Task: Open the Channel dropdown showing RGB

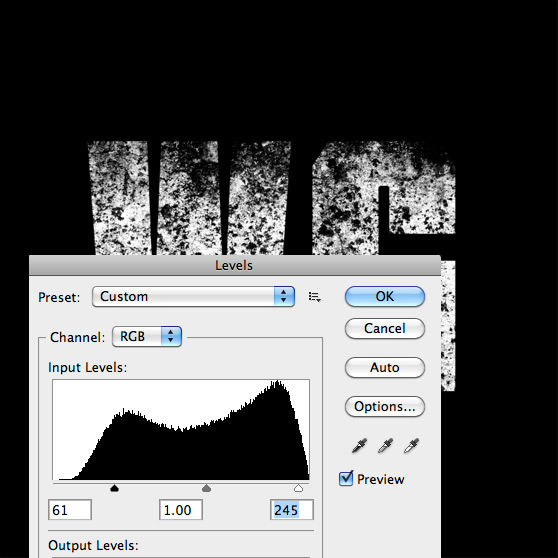Action: pos(147,336)
